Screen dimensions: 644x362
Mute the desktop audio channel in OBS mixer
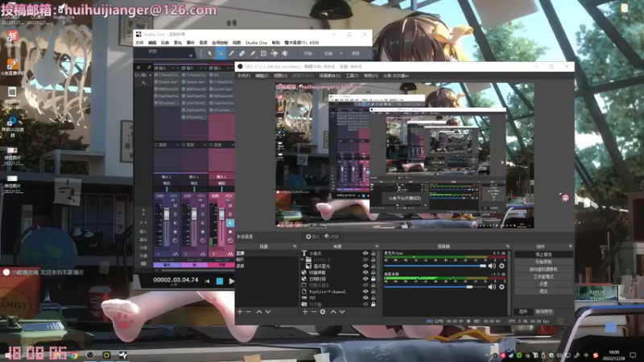492,287
